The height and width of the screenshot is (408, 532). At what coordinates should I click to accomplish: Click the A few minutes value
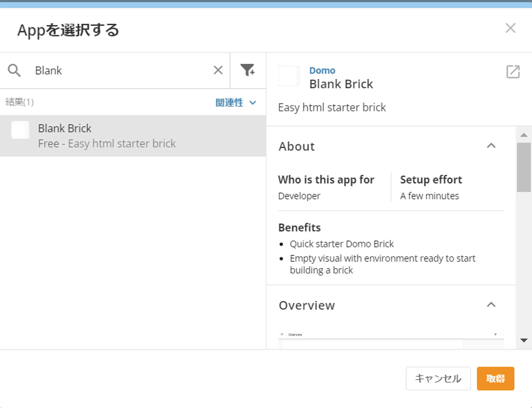[429, 196]
